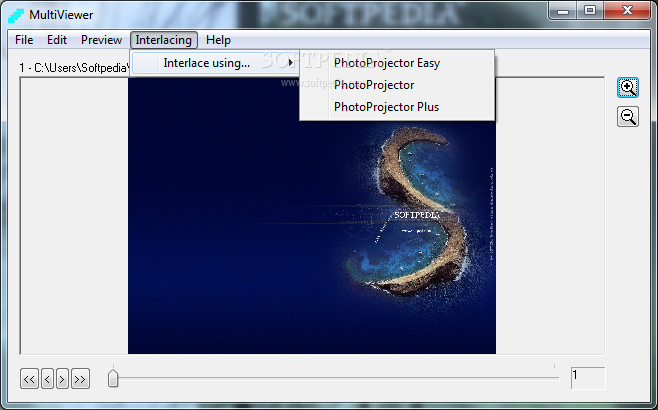Image resolution: width=658 pixels, height=410 pixels.
Task: Jump to last image with >> button
Action: tap(80, 379)
